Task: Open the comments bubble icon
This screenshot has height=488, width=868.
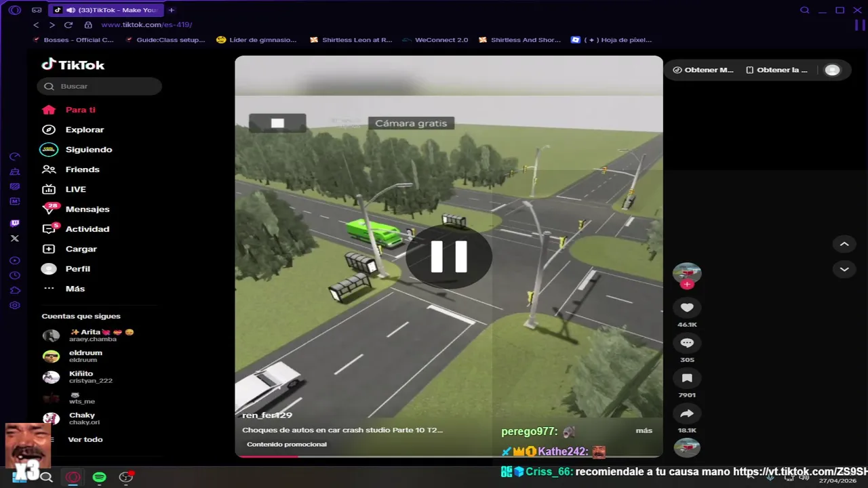Action: [x=687, y=343]
